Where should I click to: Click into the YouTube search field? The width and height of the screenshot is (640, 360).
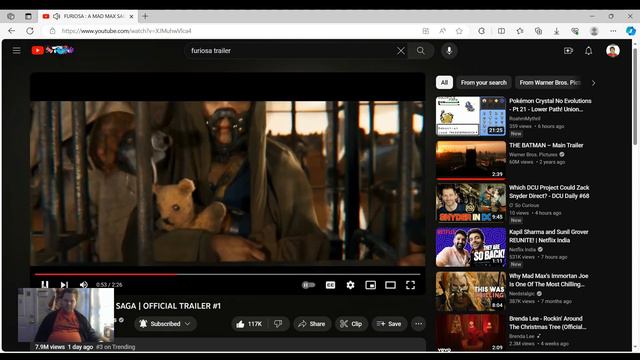click(292, 51)
